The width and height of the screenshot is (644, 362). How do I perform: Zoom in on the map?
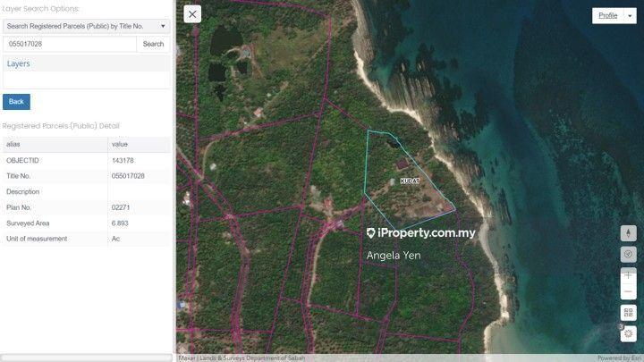point(628,276)
